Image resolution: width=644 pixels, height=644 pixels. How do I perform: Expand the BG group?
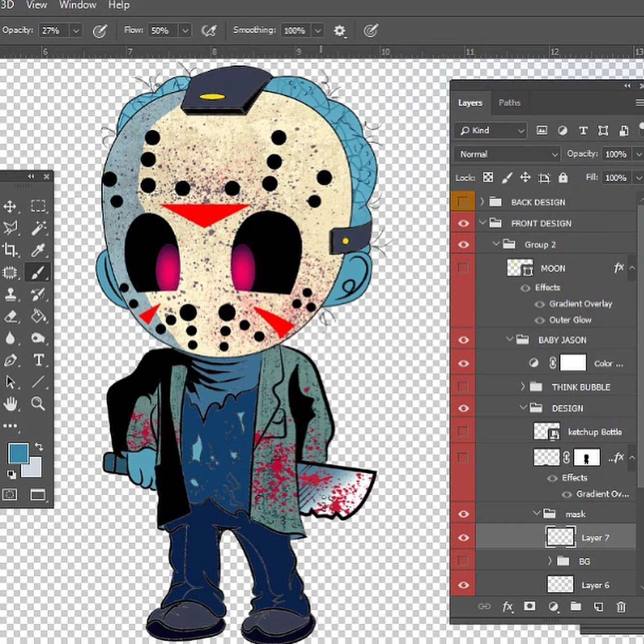coord(550,561)
